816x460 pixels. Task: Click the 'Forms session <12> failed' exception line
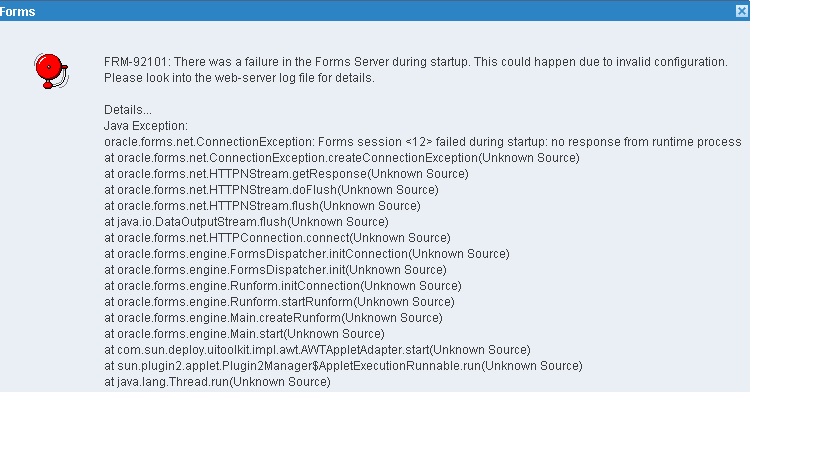422,142
